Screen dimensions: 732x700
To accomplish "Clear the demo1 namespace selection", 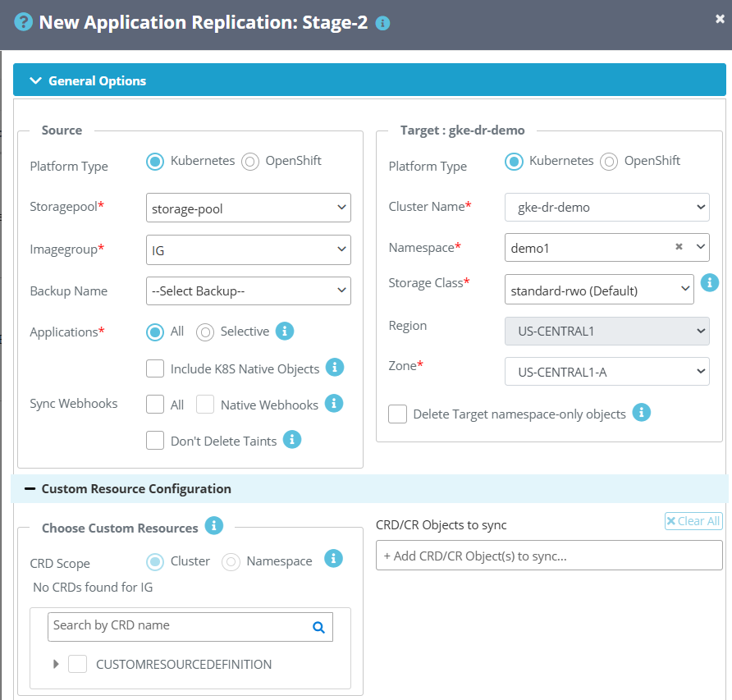I will pos(679,246).
